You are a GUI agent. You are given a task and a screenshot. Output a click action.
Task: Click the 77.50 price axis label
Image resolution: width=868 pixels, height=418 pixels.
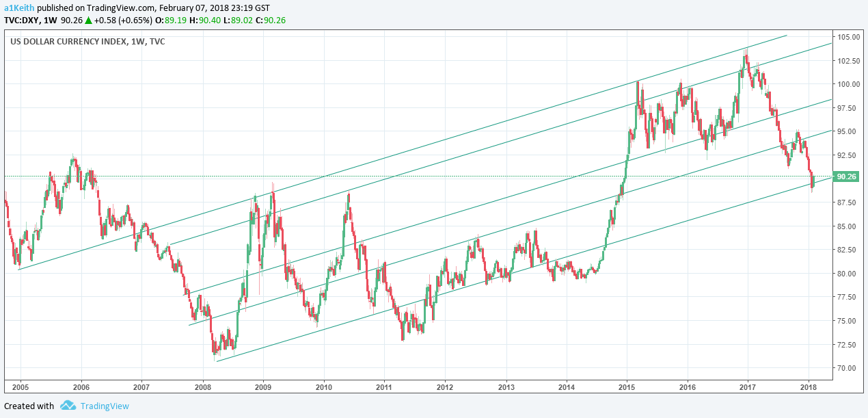846,297
